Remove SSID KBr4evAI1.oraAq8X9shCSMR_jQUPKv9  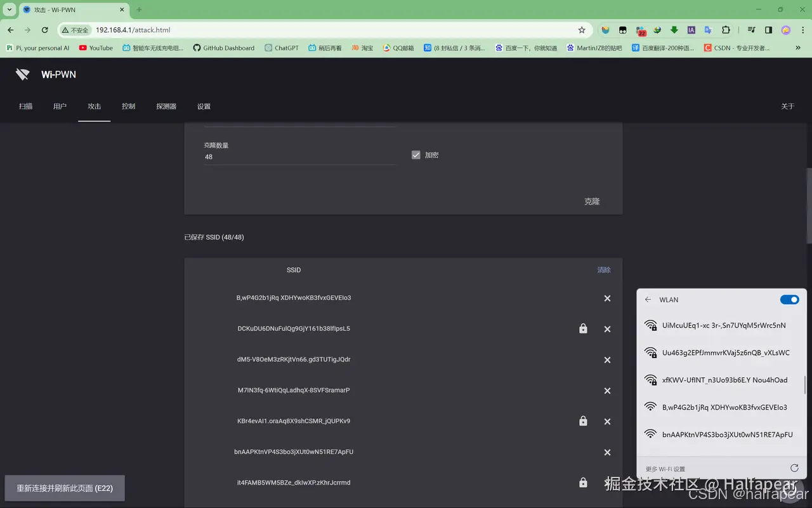[607, 422]
